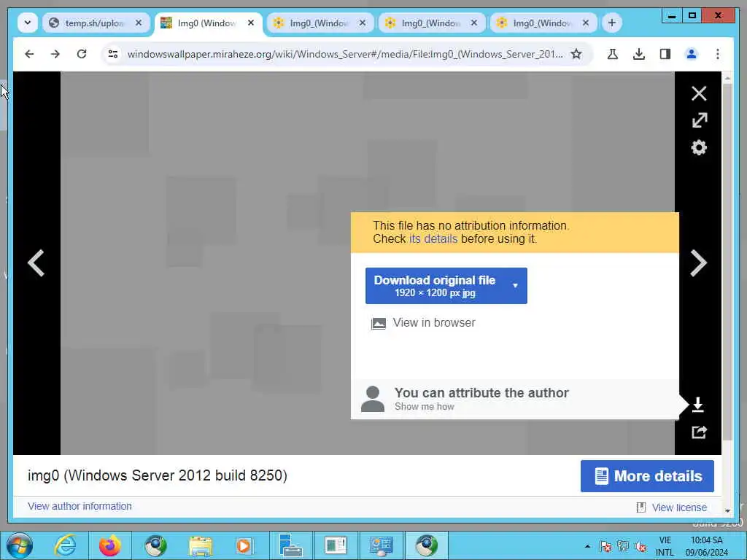
Task: Follow the 'its details' link
Action: [433, 239]
